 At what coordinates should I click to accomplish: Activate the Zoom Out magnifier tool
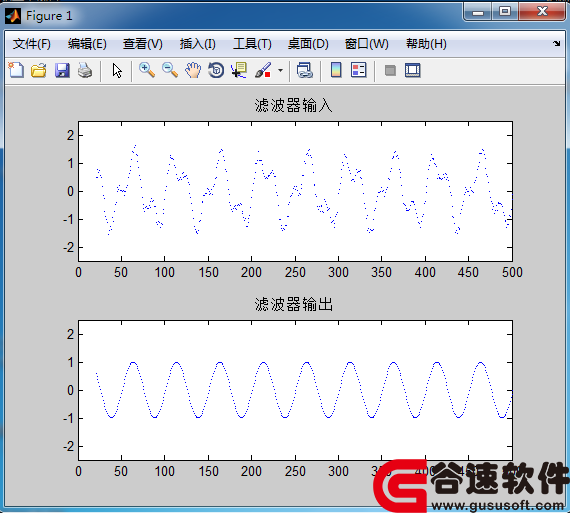(170, 70)
